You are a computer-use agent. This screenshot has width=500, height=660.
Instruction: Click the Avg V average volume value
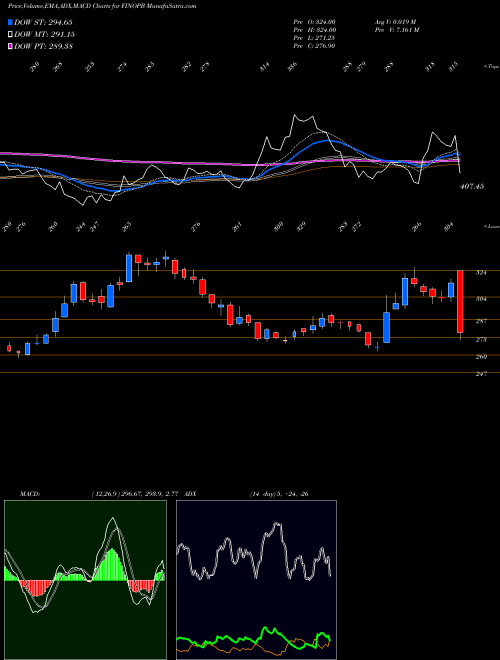395,22
